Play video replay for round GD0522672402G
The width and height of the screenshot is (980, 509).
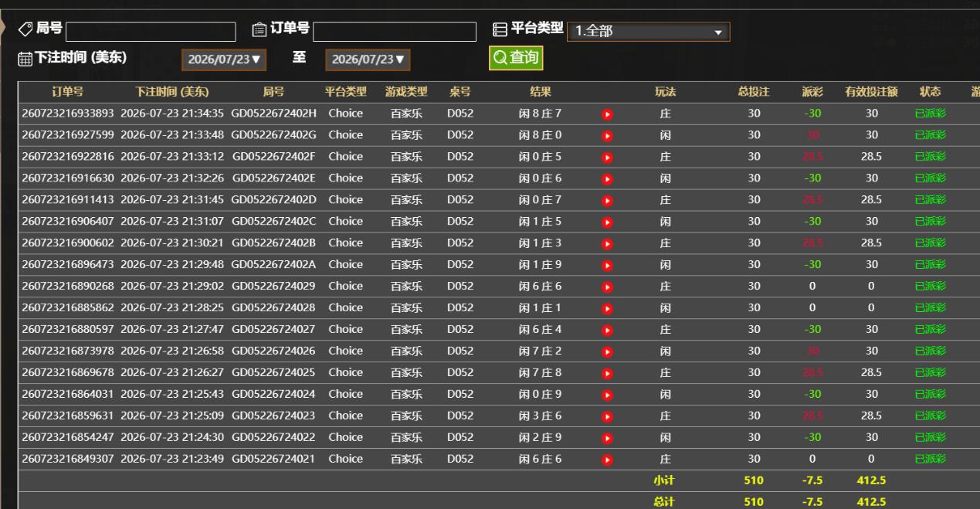pyautogui.click(x=607, y=136)
